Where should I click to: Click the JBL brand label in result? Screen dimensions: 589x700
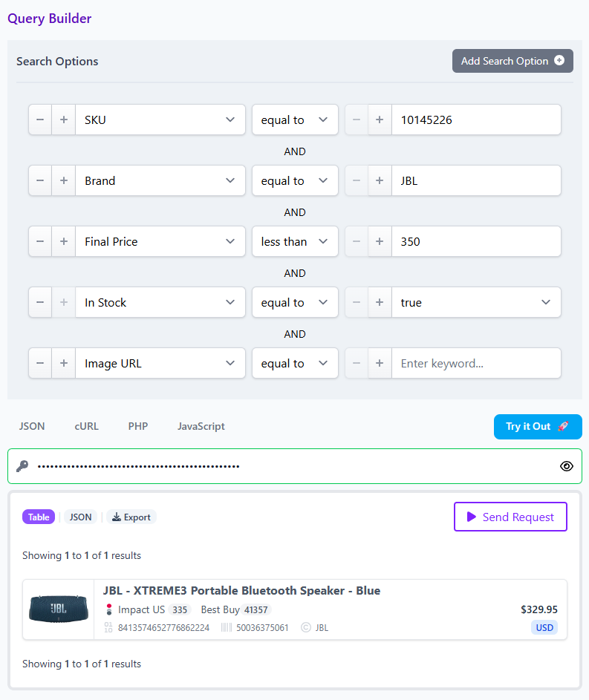(x=322, y=628)
